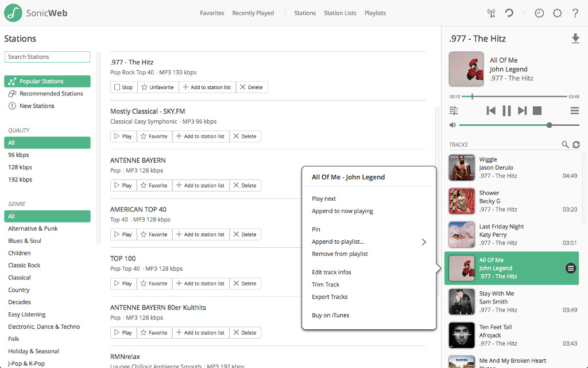Click the add station antenna icon
The image size is (588, 368).
491,13
